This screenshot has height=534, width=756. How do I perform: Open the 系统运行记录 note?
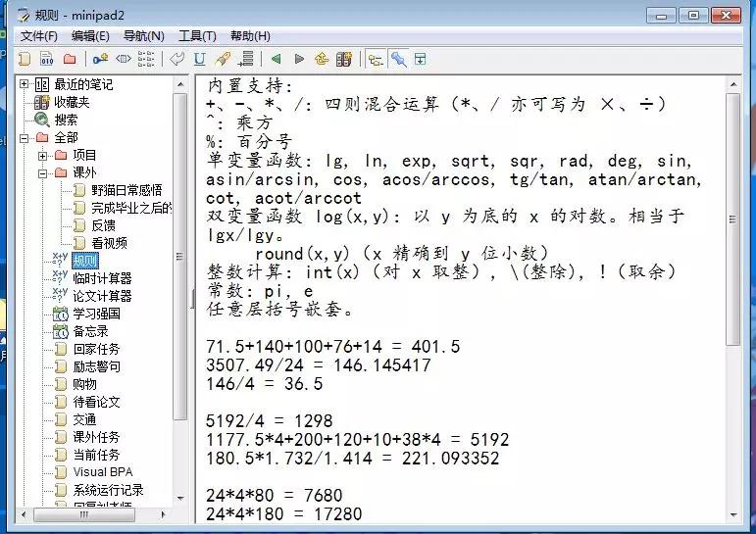click(108, 490)
